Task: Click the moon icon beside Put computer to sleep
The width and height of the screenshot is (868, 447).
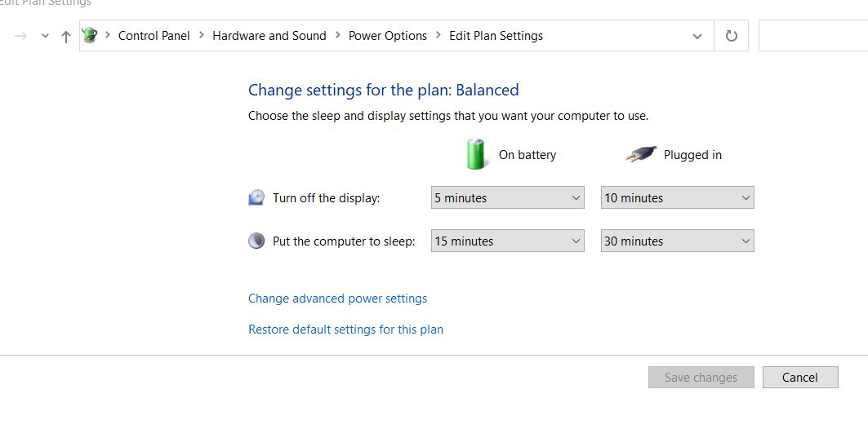Action: click(256, 241)
